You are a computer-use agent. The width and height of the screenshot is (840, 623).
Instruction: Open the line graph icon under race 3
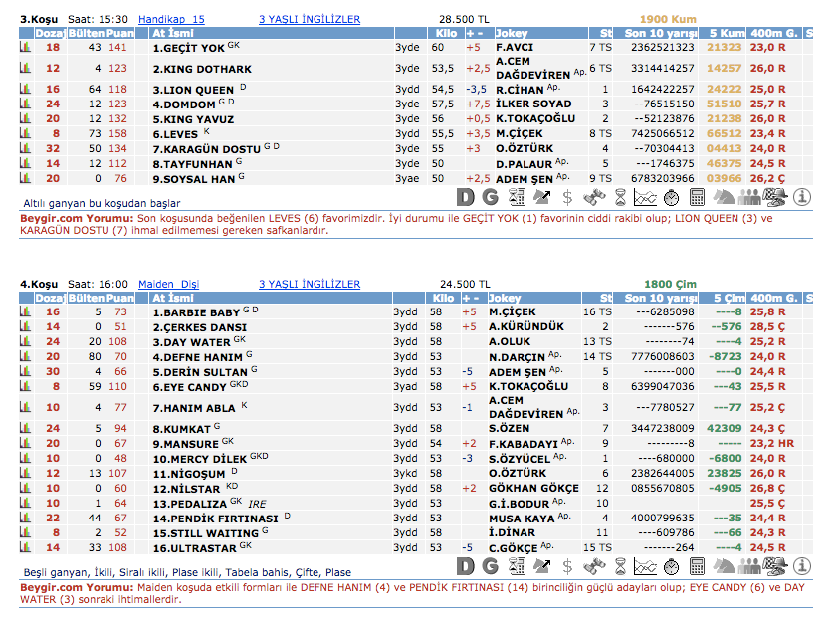tap(644, 196)
